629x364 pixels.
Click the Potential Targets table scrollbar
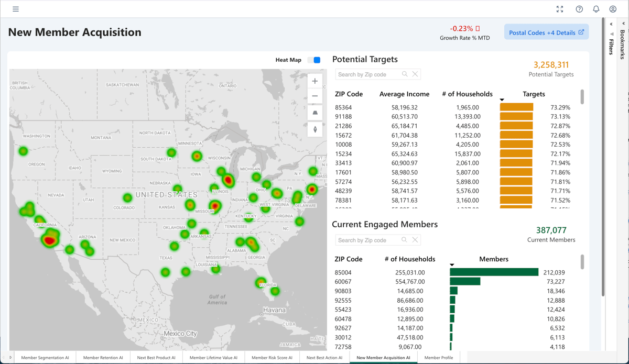[582, 97]
